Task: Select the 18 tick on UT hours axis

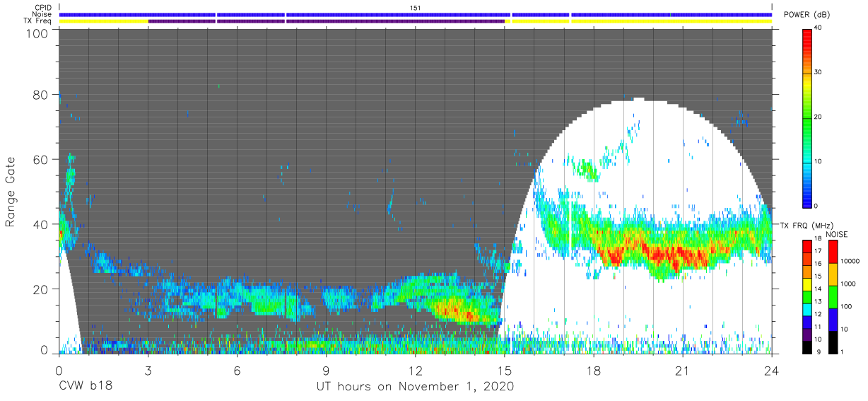Action: click(594, 370)
